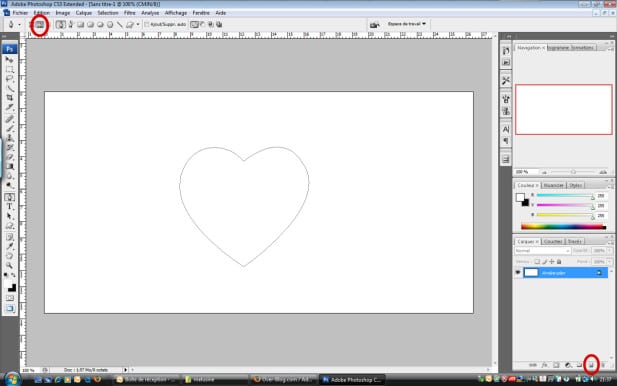This screenshot has width=617, height=386.
Task: Select the Eraser tool
Action: tap(9, 157)
